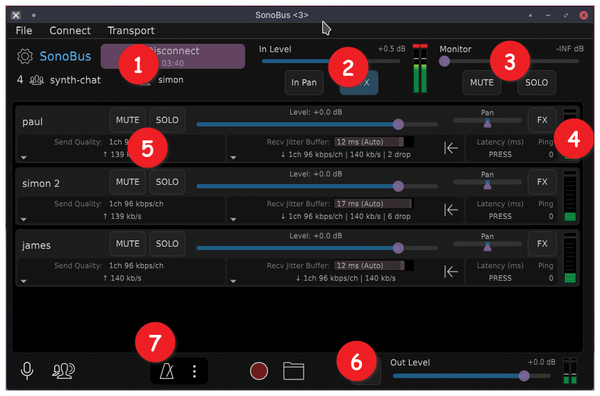Reset jitter buffer arrow for simon 2

coord(451,210)
